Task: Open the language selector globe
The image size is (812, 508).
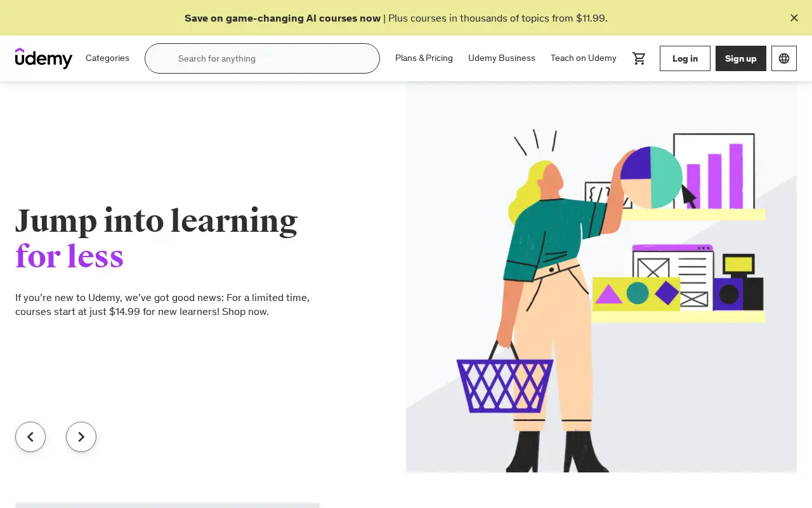Action: click(x=784, y=58)
